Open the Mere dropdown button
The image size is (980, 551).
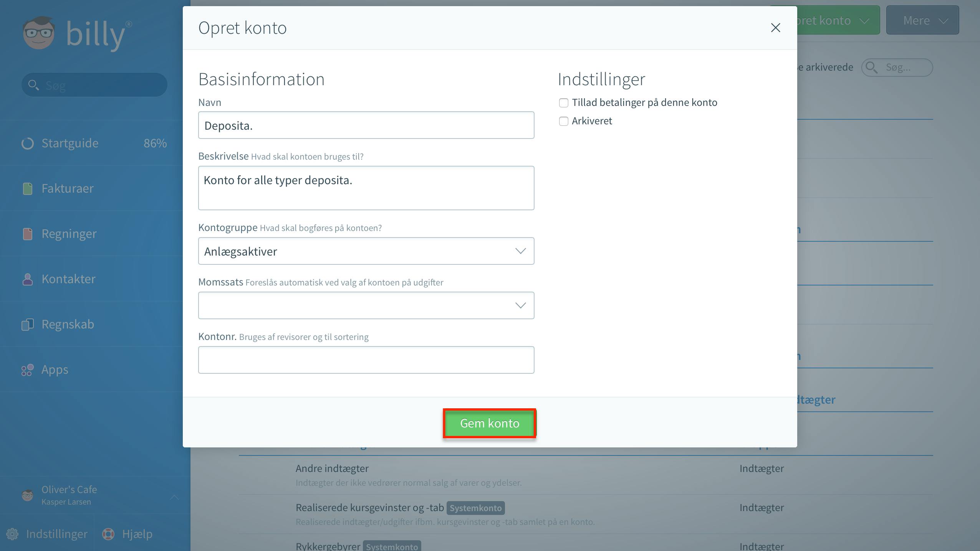922,20
